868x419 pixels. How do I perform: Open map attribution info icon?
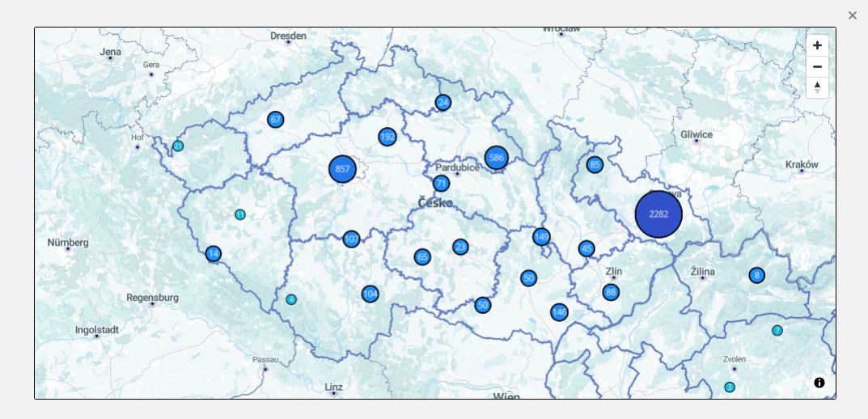point(819,383)
